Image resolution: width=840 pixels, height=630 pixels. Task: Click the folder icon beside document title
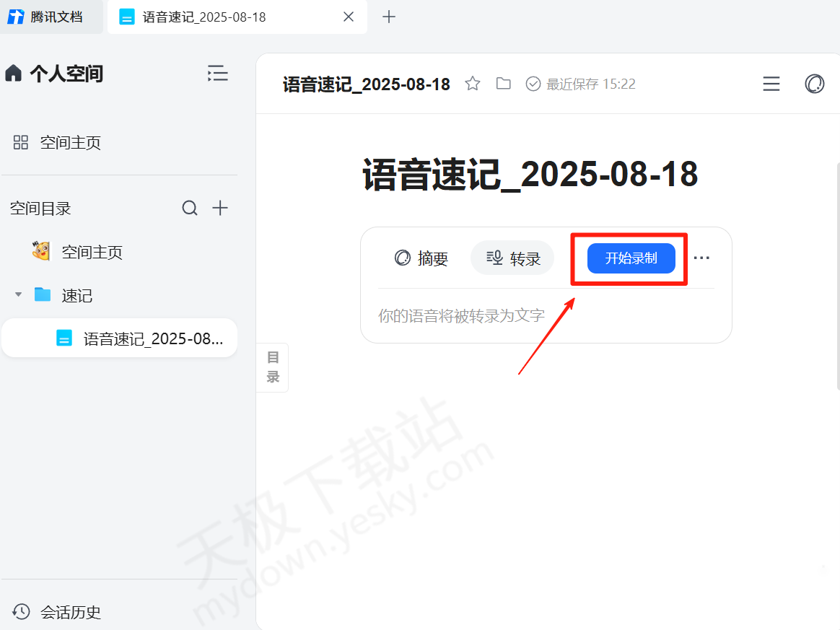pyautogui.click(x=504, y=84)
